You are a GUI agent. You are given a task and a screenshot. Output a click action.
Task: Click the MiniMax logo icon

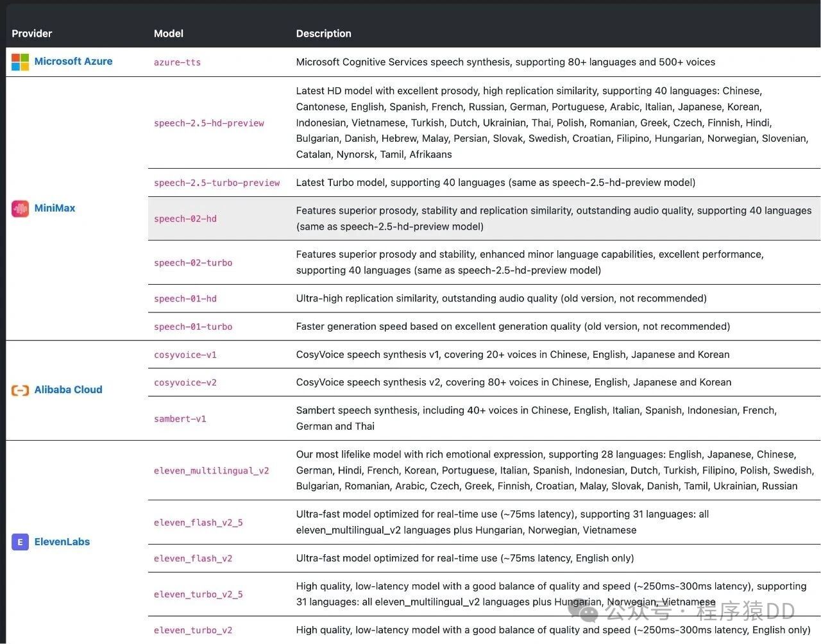tap(21, 208)
